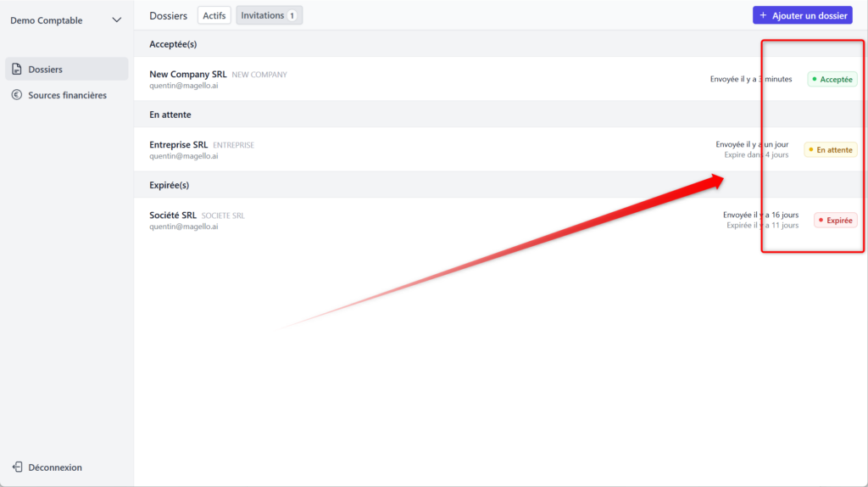Click the Dossiers file icon in sidebar

tap(17, 70)
